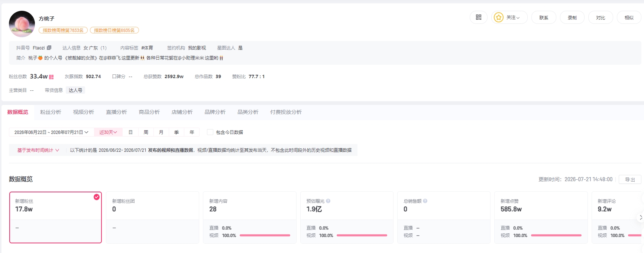Expand the 基于发布时间统计 dropdown

point(38,150)
